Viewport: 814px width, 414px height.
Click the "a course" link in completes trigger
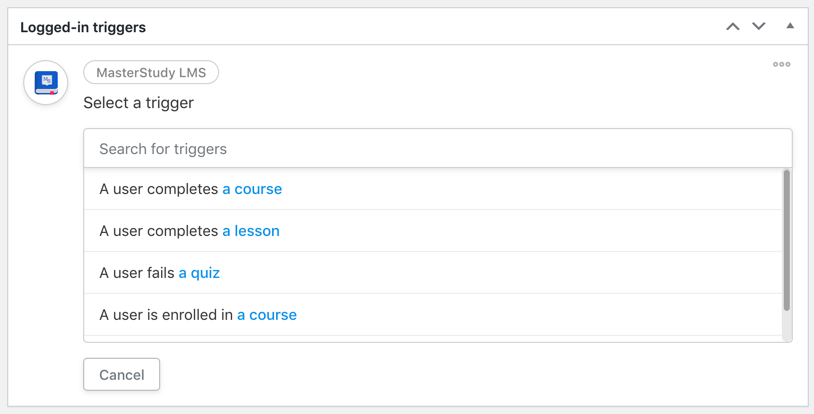click(x=252, y=189)
